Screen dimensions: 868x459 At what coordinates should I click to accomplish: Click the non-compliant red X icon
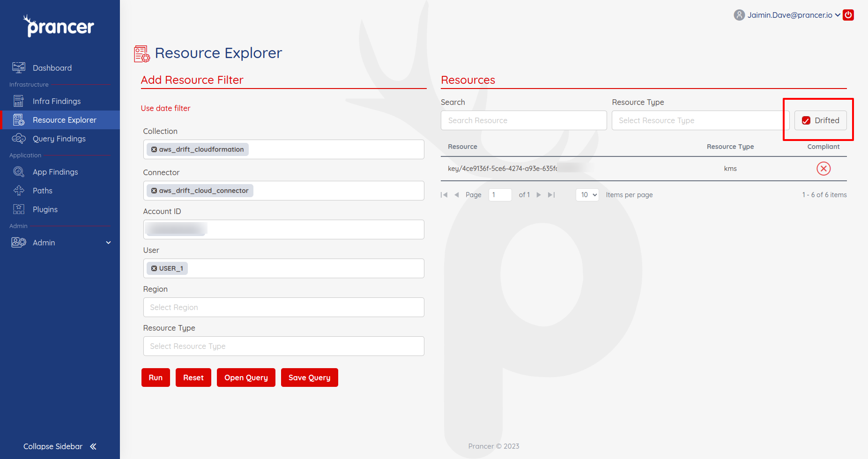[823, 169]
